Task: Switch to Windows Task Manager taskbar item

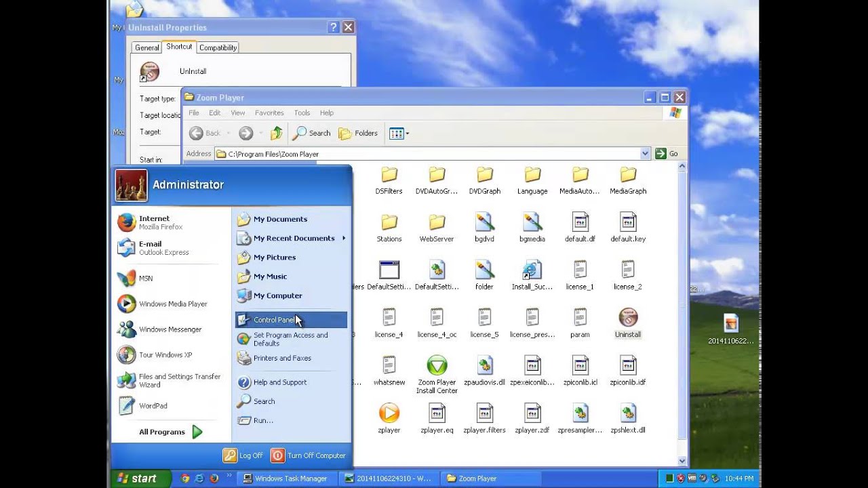Action: point(288,479)
